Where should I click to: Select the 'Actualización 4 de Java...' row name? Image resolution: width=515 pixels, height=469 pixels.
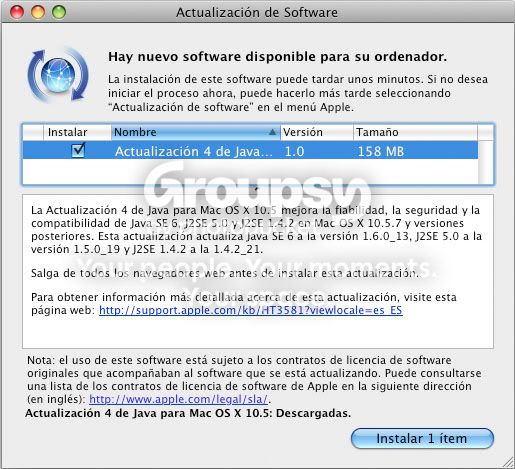pos(194,151)
